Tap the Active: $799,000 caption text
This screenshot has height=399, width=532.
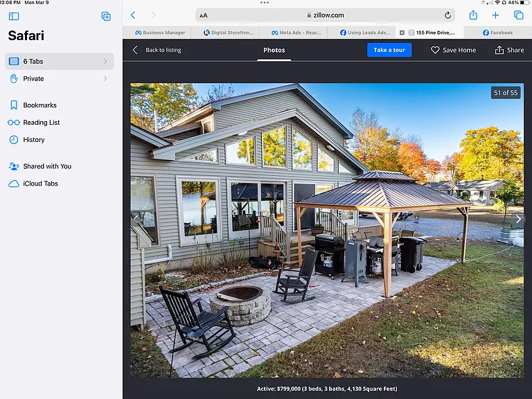[327, 389]
